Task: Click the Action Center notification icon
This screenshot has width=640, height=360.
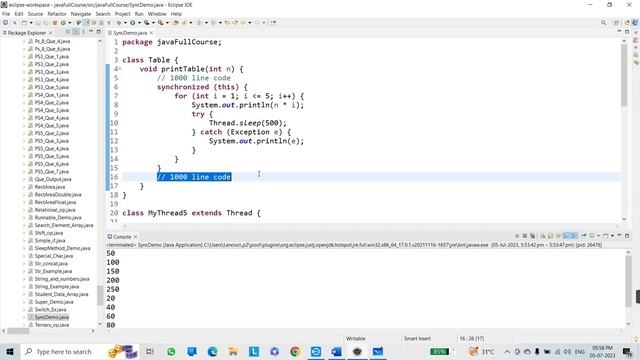Action: pyautogui.click(x=627, y=351)
